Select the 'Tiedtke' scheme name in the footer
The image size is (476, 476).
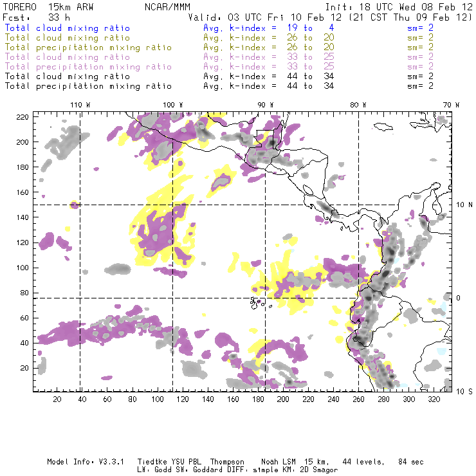(152, 462)
